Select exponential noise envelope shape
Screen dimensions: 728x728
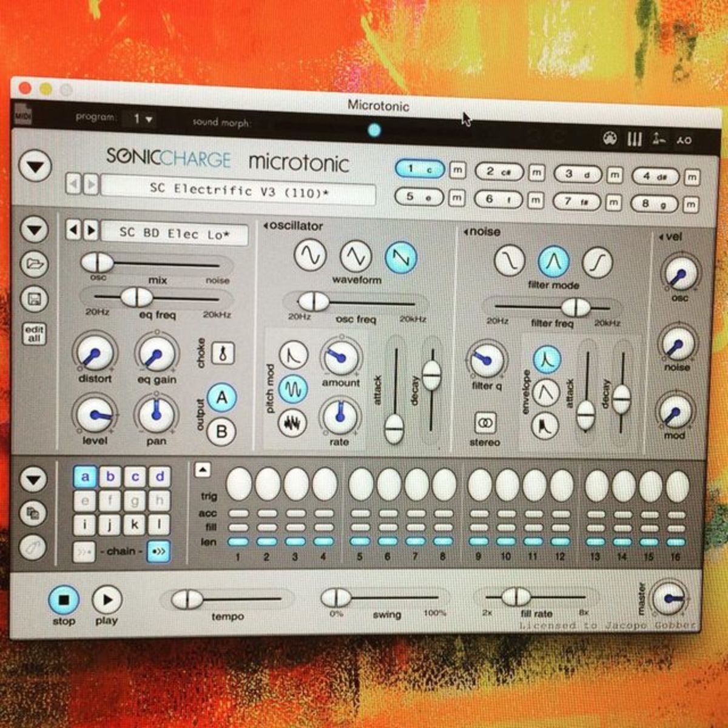[x=547, y=359]
